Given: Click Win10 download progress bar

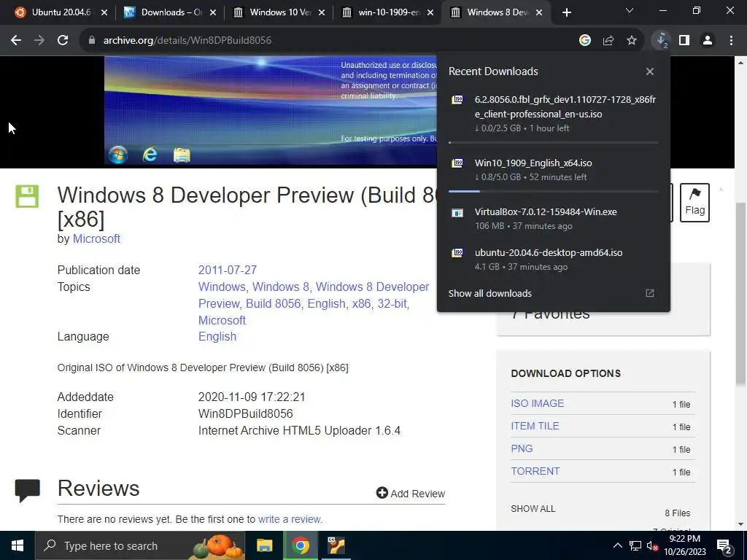Looking at the screenshot, I should click(x=553, y=192).
